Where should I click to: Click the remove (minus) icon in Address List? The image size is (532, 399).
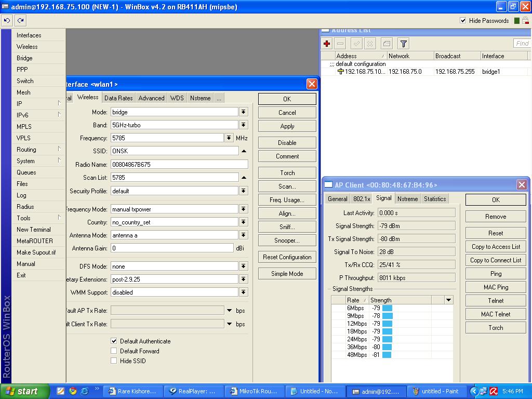point(340,44)
